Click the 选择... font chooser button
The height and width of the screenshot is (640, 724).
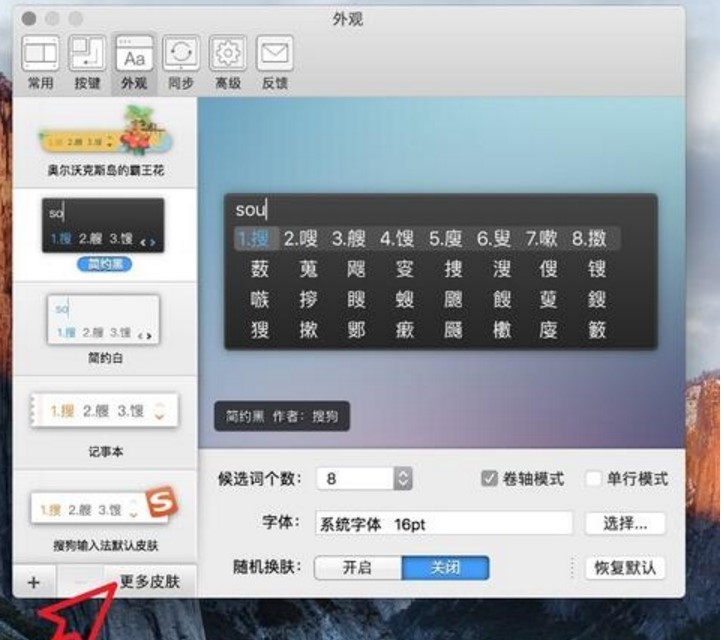(x=625, y=524)
